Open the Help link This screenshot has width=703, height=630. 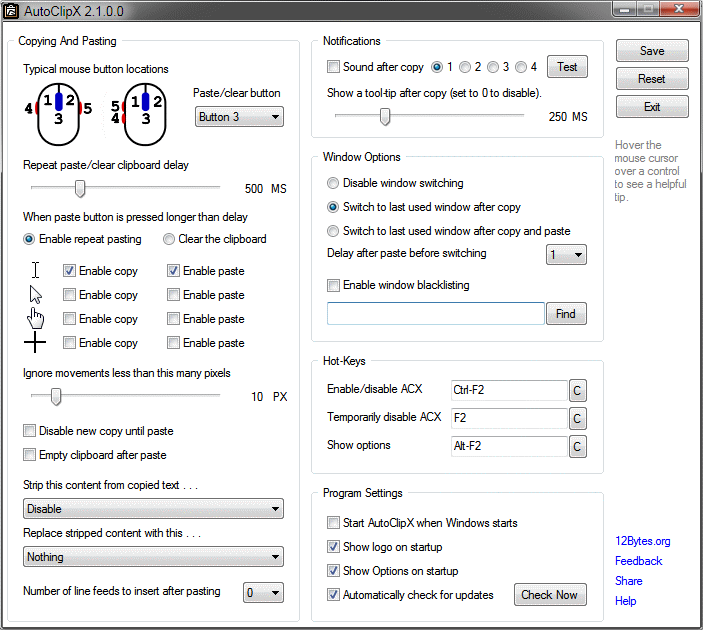point(625,601)
